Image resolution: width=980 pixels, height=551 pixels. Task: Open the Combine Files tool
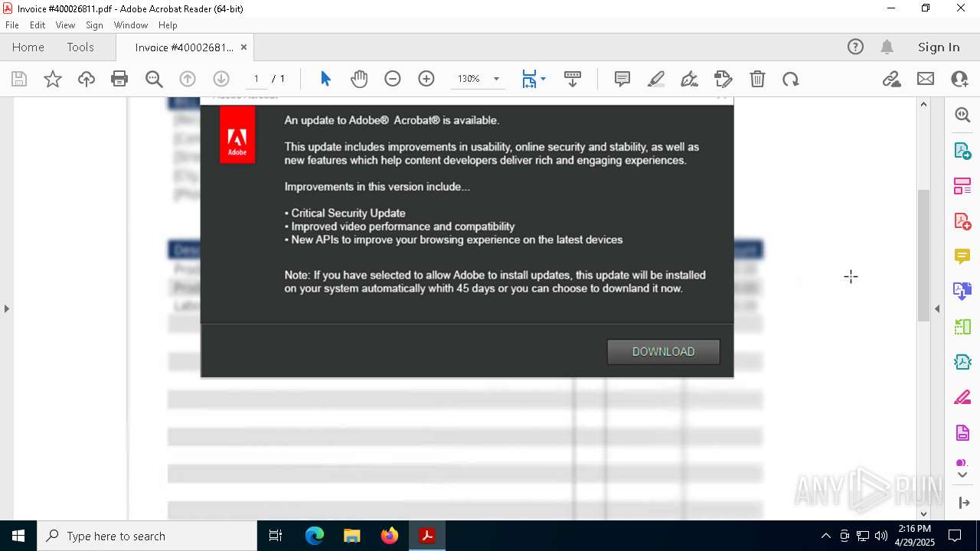962,291
